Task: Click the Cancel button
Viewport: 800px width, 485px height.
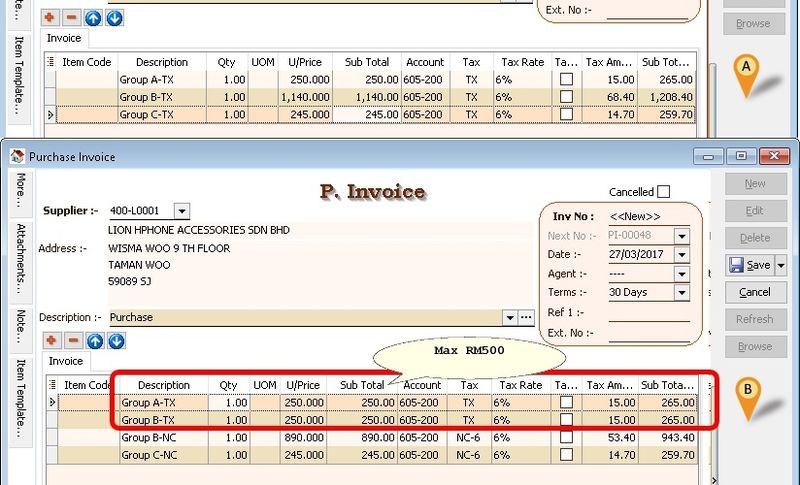Action: pos(755,292)
